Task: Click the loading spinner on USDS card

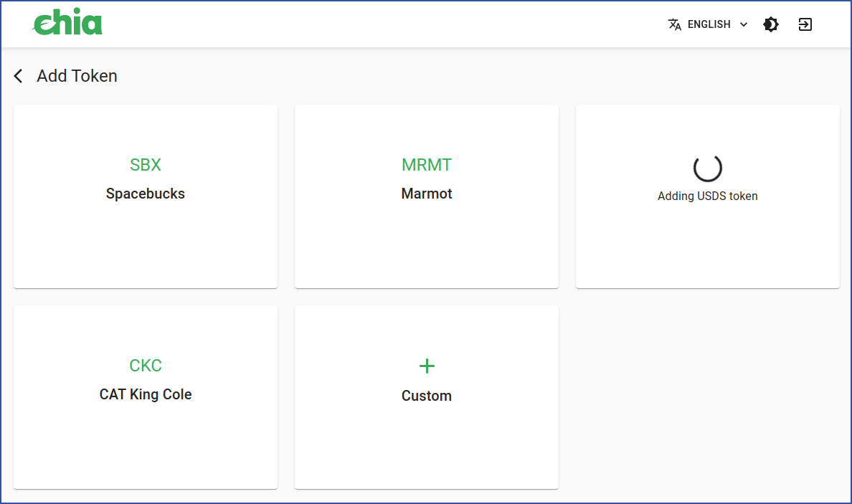Action: tap(707, 168)
